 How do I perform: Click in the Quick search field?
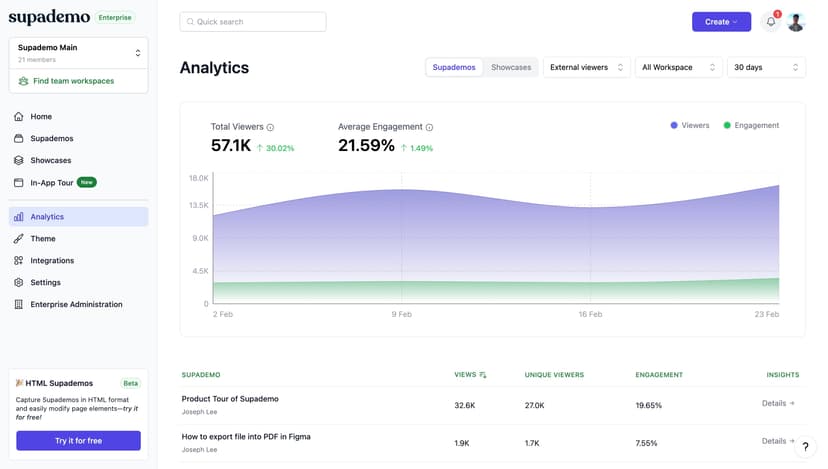[253, 22]
